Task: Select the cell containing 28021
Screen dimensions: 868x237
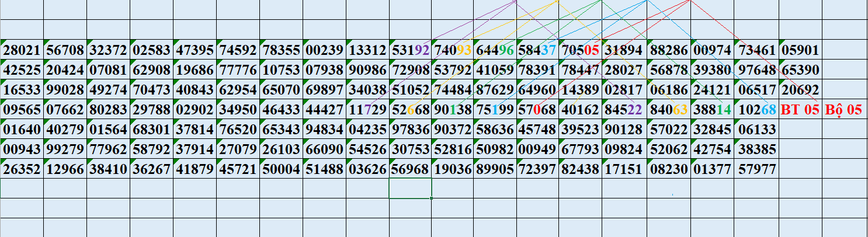Action: pos(22,50)
